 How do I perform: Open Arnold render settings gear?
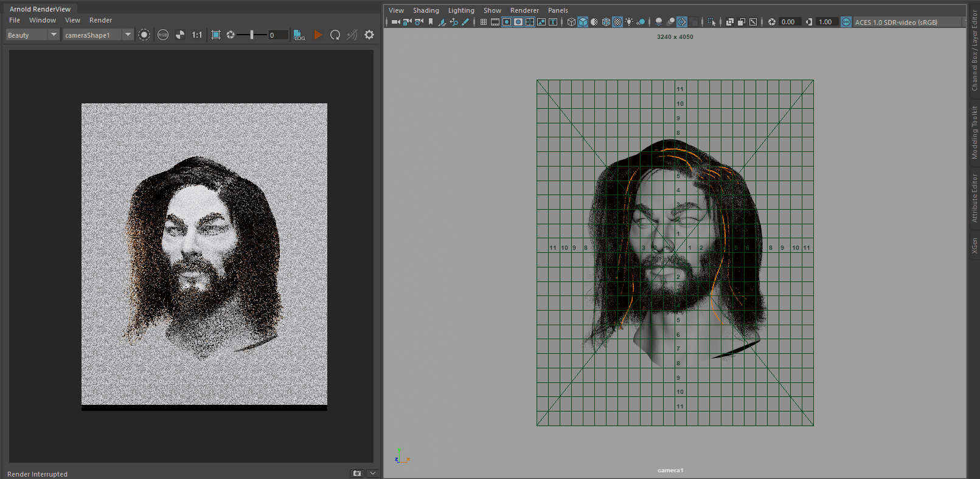point(369,35)
